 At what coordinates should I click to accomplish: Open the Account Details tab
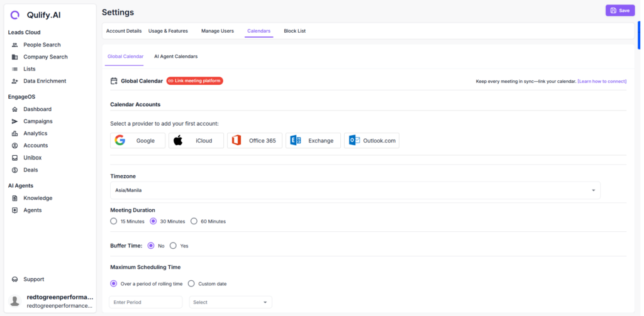click(x=124, y=31)
